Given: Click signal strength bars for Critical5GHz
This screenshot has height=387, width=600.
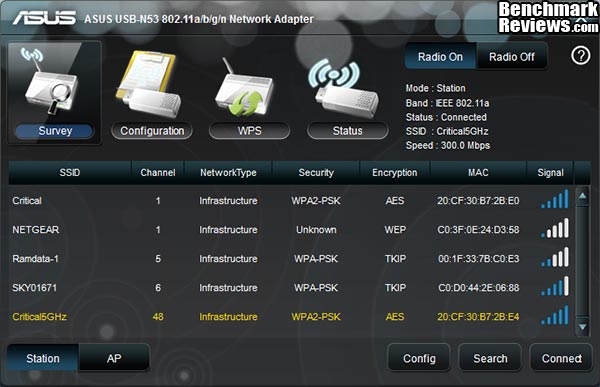Looking at the screenshot, I should coord(555,315).
